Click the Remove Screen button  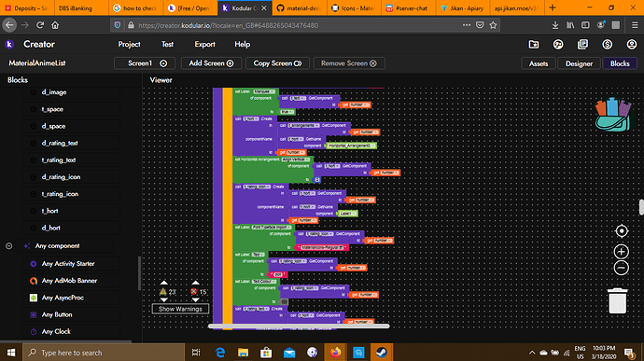(349, 63)
